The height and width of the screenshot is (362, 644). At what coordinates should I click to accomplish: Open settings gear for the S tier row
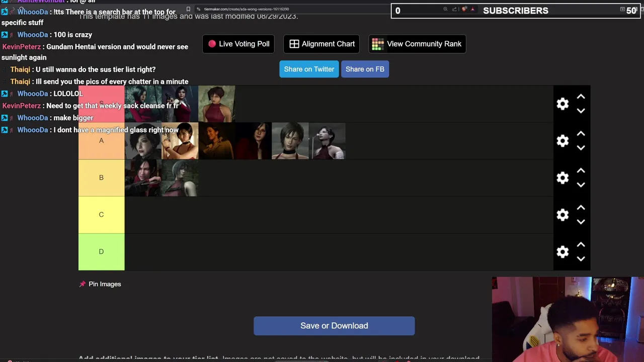tap(562, 104)
